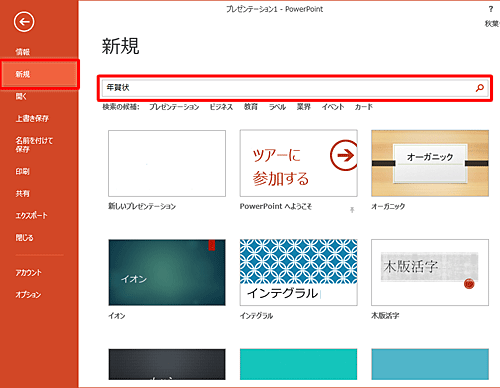Click the 新しいプレゼンテーション caption text

(x=142, y=206)
